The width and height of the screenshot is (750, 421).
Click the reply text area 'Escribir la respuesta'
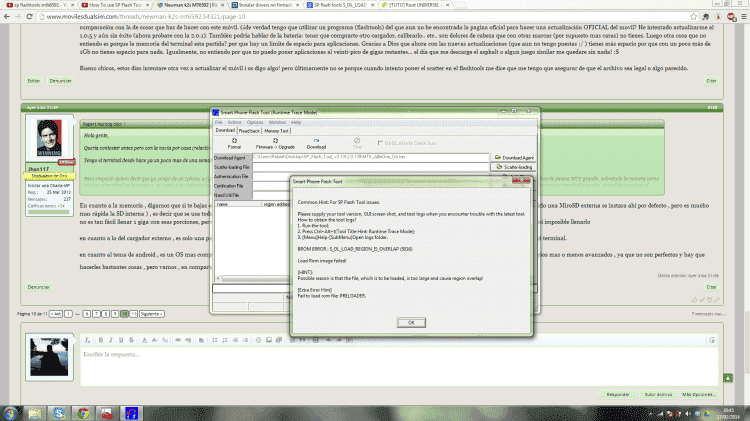click(x=399, y=366)
